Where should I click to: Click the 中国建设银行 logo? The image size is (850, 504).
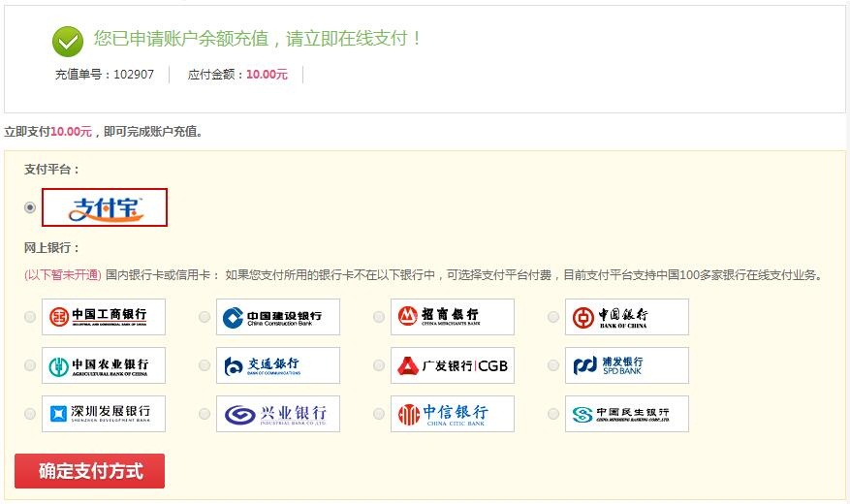pos(278,317)
